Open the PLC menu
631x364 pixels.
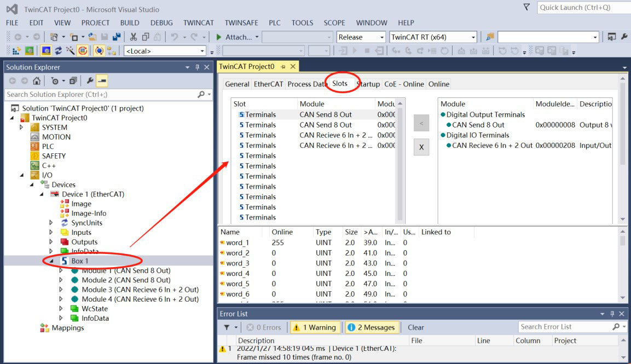click(x=274, y=23)
